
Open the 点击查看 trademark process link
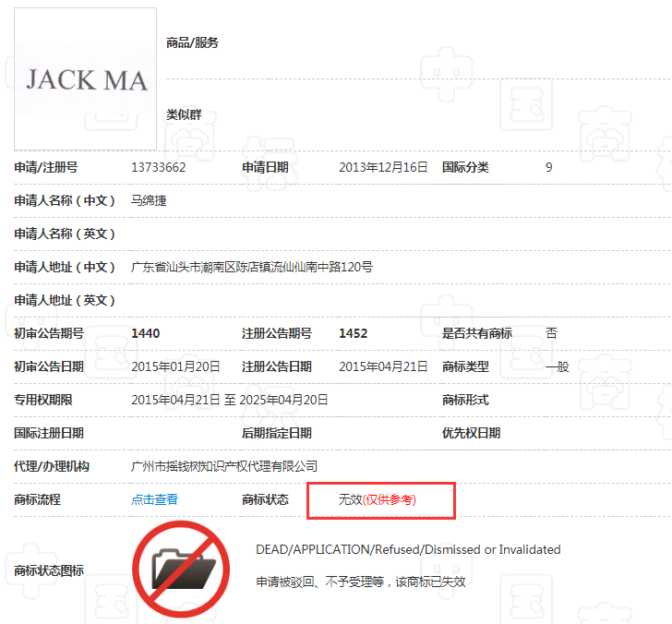point(154,499)
